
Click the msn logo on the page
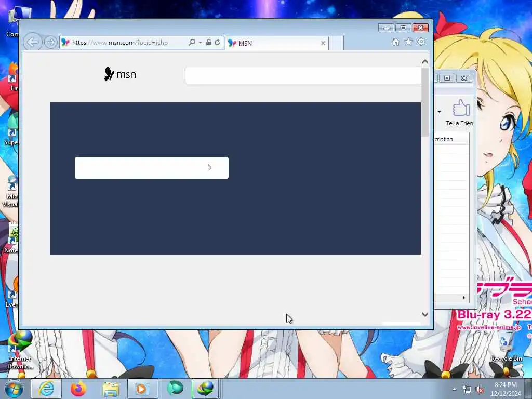pyautogui.click(x=120, y=74)
